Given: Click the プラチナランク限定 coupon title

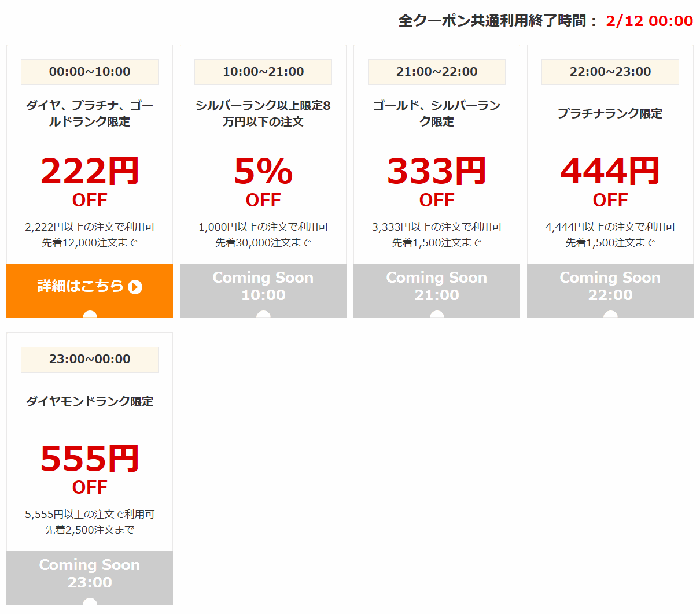Looking at the screenshot, I should click(610, 113).
